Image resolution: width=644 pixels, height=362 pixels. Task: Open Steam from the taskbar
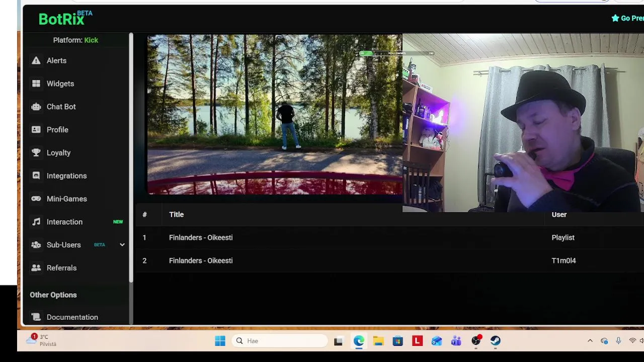coord(496,341)
